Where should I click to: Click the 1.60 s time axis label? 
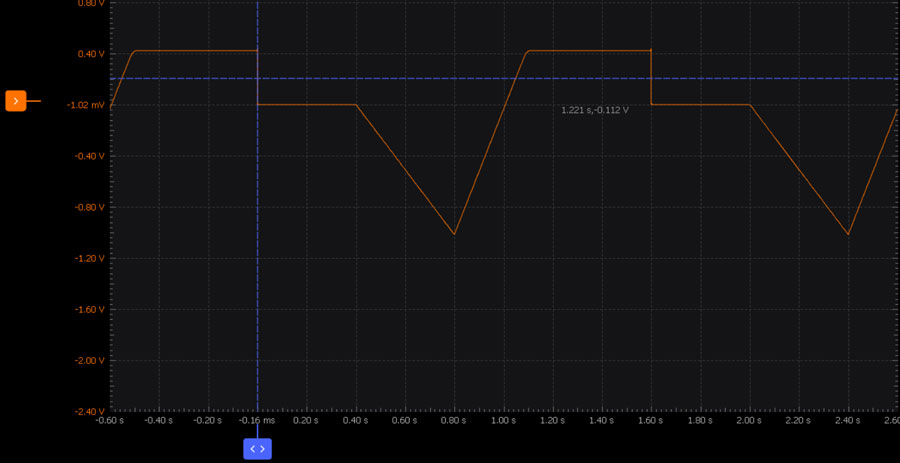pyautogui.click(x=651, y=421)
